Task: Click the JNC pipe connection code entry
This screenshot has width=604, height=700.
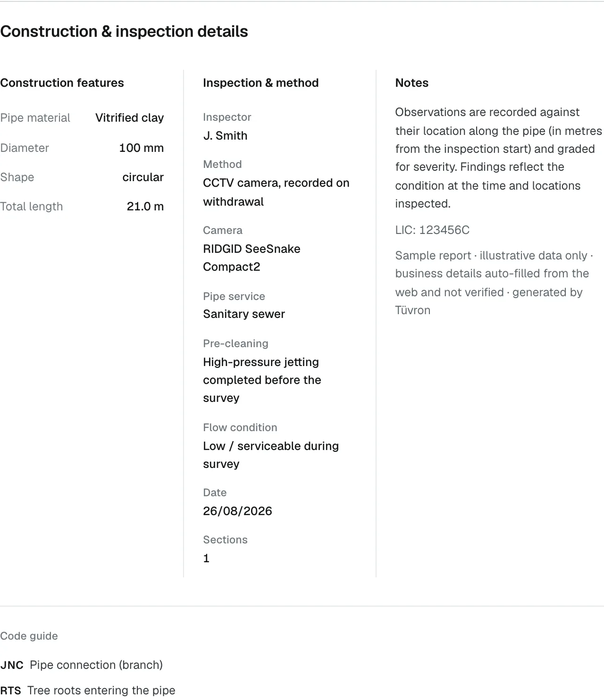Action: pyautogui.click(x=81, y=665)
